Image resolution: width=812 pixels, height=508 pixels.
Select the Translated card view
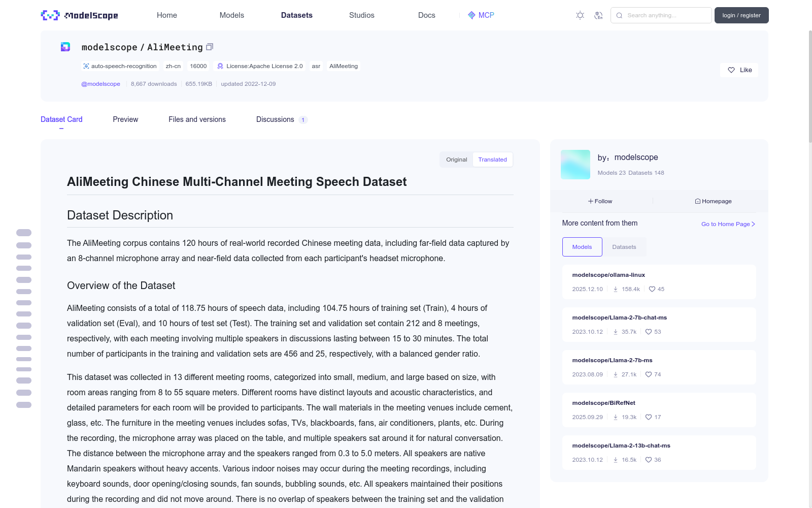(x=492, y=160)
